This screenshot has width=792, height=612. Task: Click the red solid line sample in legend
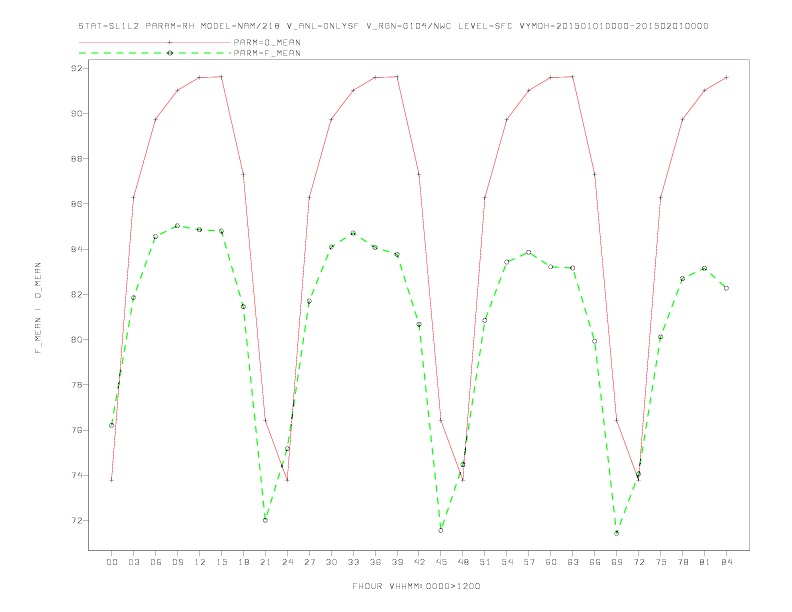(x=155, y=42)
